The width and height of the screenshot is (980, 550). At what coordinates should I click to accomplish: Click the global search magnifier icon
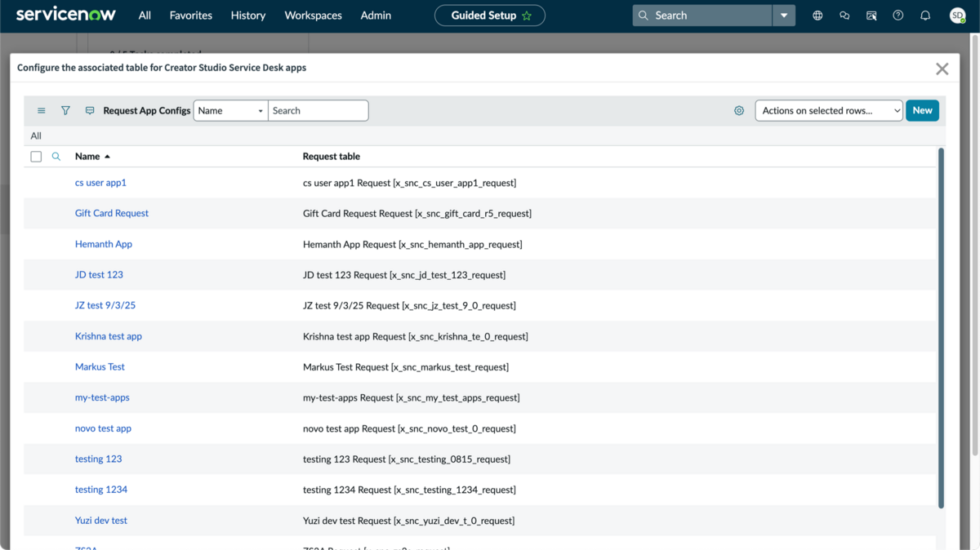[x=644, y=16]
